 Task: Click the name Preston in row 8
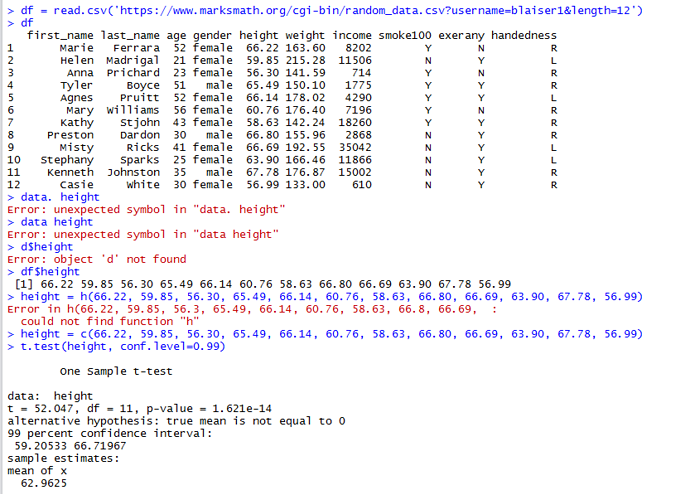pyautogui.click(x=70, y=135)
